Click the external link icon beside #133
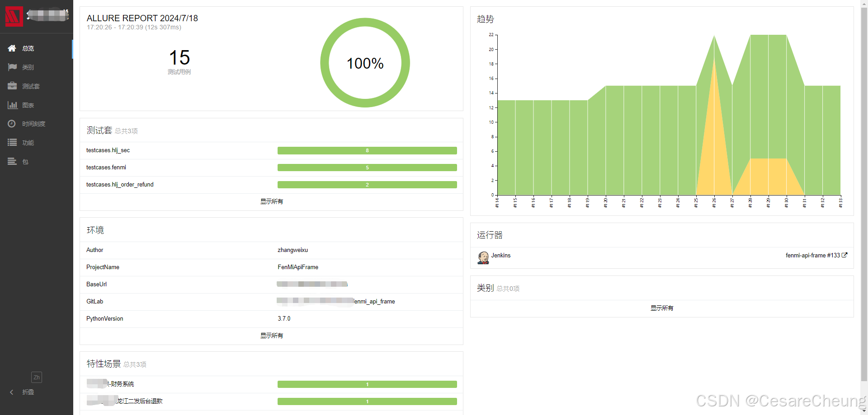Viewport: 868px width, 415px height. point(844,255)
